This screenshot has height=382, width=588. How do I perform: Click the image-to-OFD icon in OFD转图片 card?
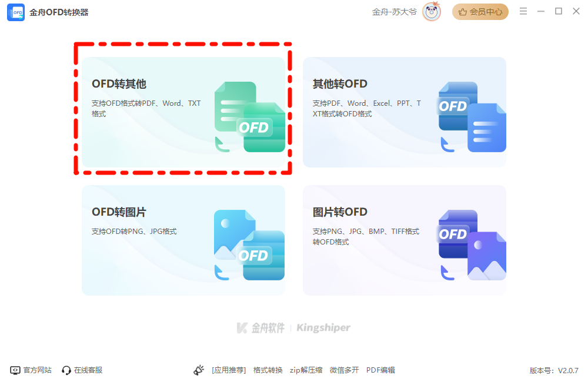pyautogui.click(x=249, y=245)
